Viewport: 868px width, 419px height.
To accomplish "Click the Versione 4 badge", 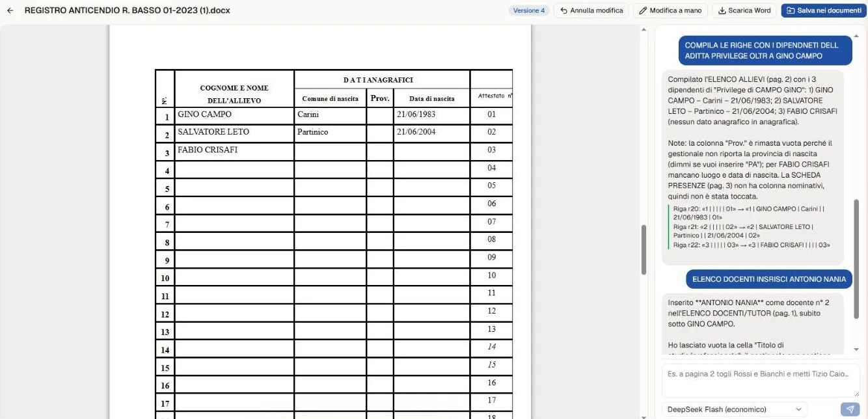I will click(529, 11).
